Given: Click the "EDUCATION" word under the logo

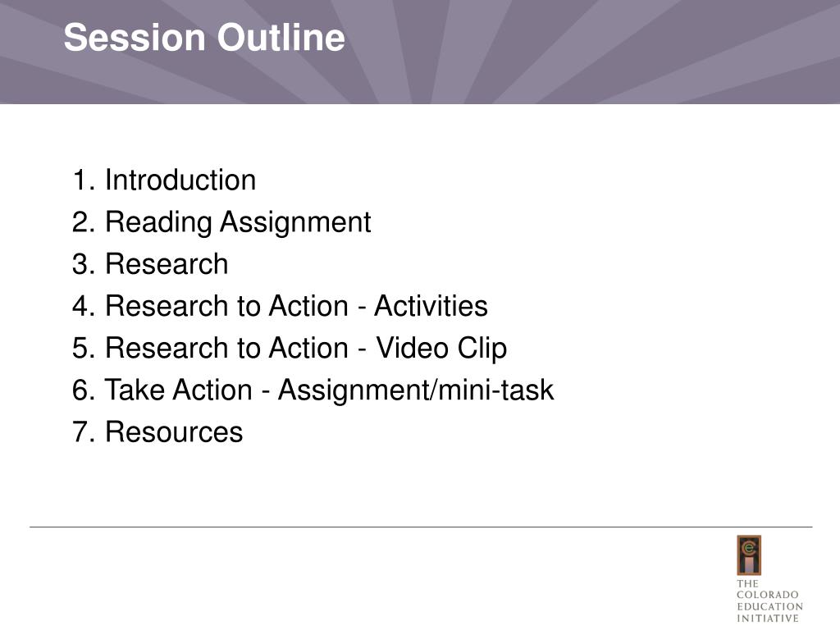Looking at the screenshot, I should point(769,606).
